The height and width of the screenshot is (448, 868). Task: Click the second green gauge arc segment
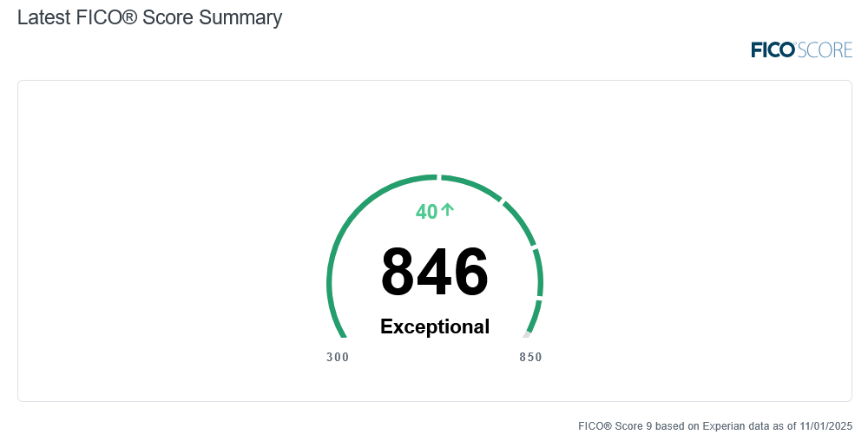473,184
